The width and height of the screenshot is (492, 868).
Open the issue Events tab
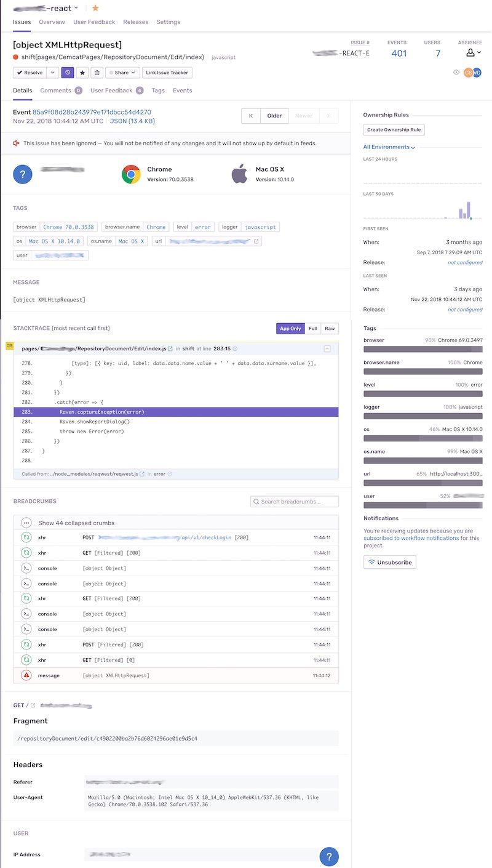(183, 90)
